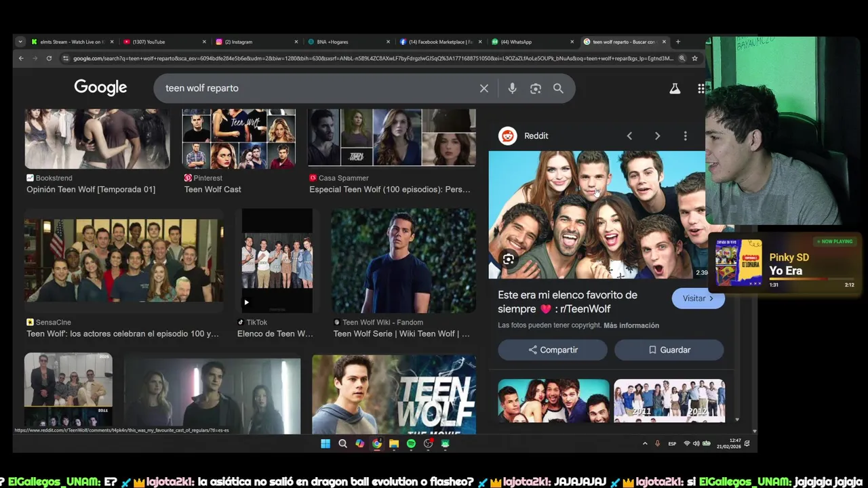Open Chrome from the taskbar
868x488 pixels.
coord(377,443)
